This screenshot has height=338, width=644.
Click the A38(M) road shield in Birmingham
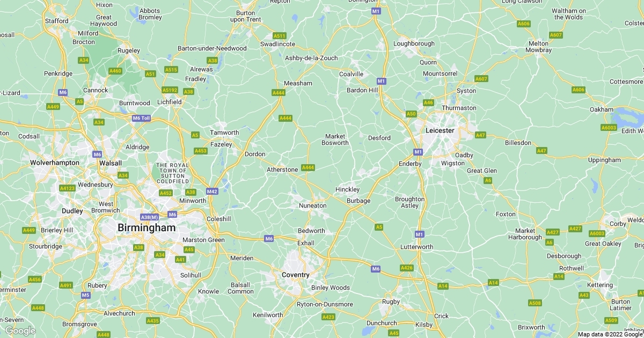pyautogui.click(x=150, y=217)
